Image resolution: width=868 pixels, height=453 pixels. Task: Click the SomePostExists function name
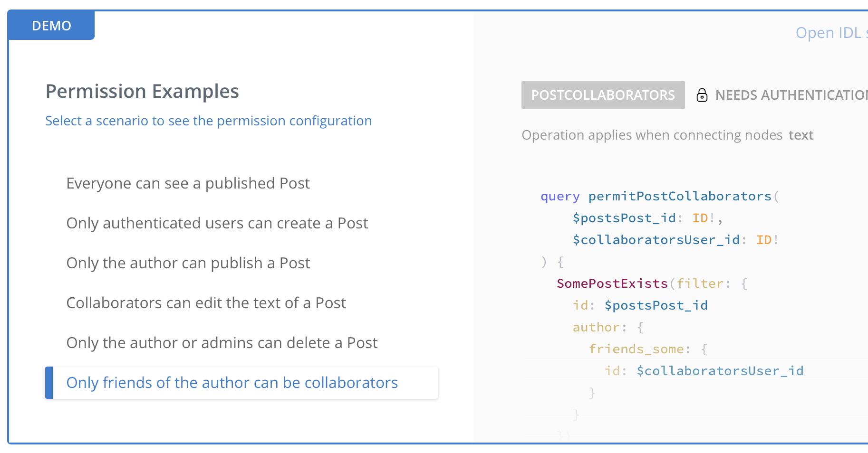tap(611, 283)
